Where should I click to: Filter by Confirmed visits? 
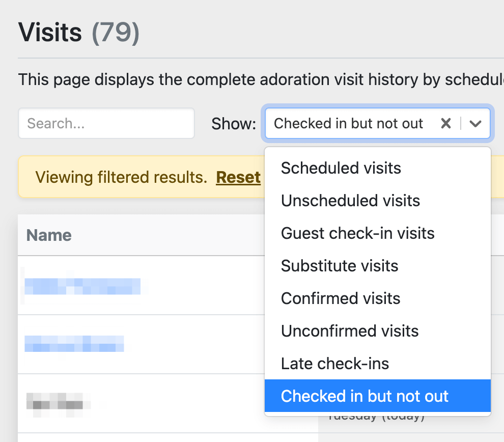coord(341,298)
